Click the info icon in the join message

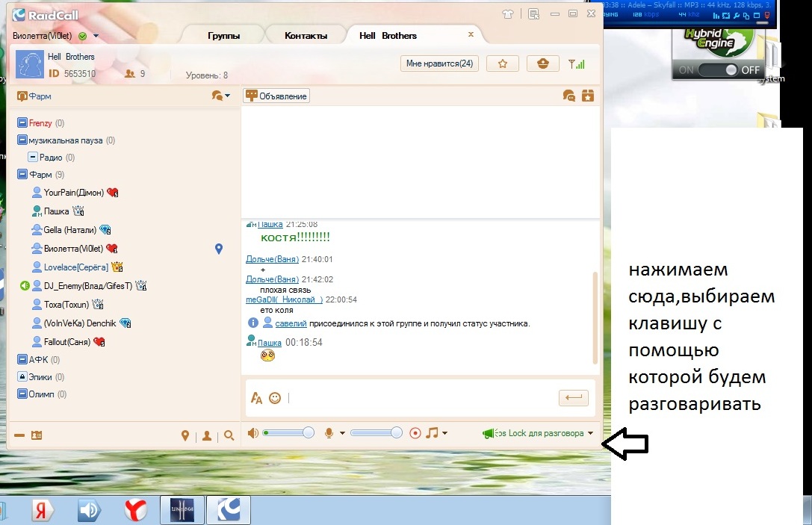(x=252, y=323)
